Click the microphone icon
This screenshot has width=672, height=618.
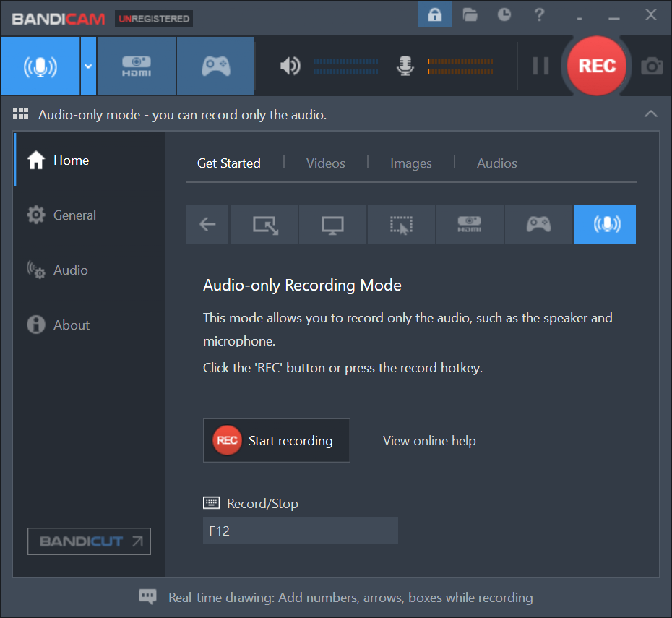[405, 66]
